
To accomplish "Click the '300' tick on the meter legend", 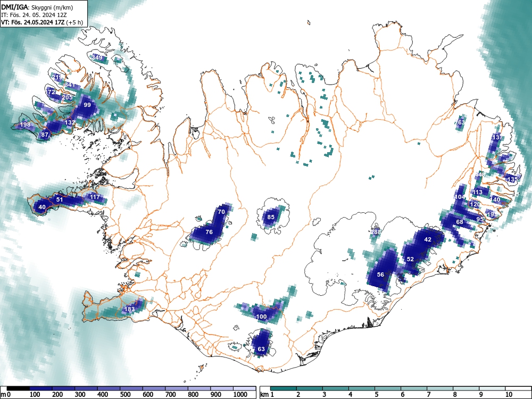I will pos(80,395).
